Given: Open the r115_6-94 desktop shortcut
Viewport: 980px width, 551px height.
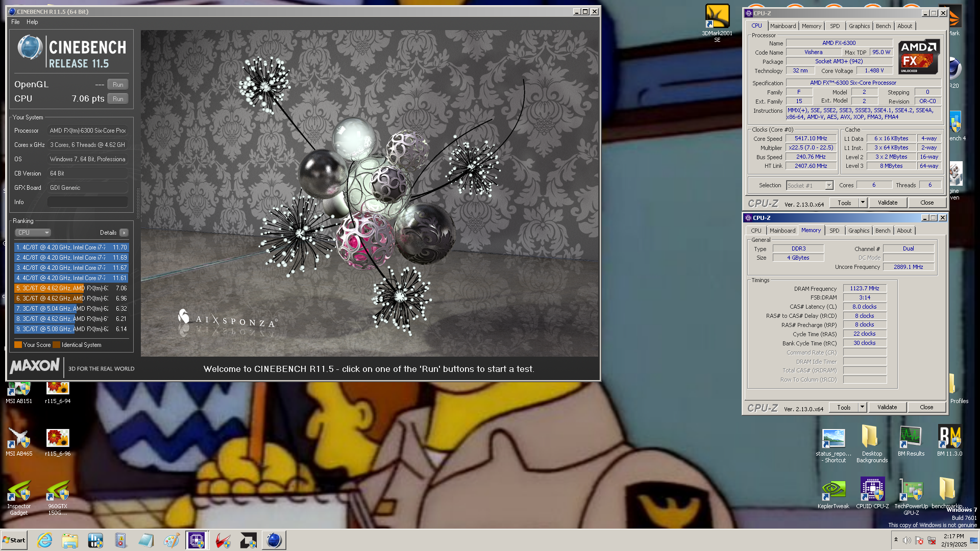Looking at the screenshot, I should [58, 393].
